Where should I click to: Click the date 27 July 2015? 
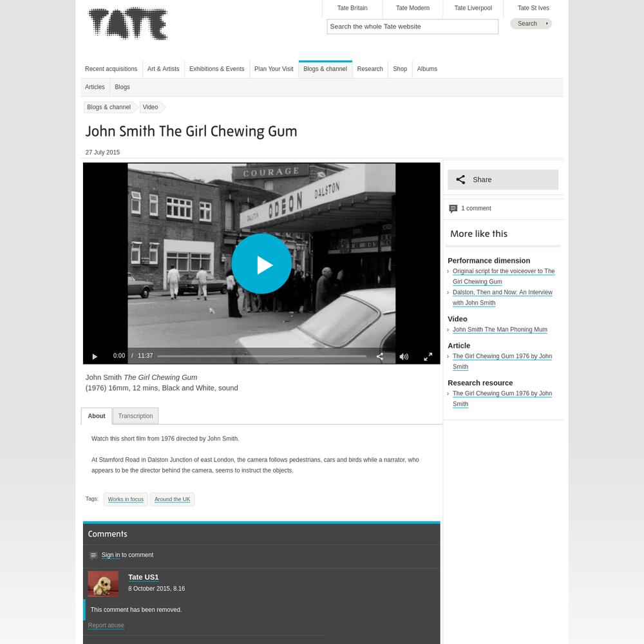[102, 153]
